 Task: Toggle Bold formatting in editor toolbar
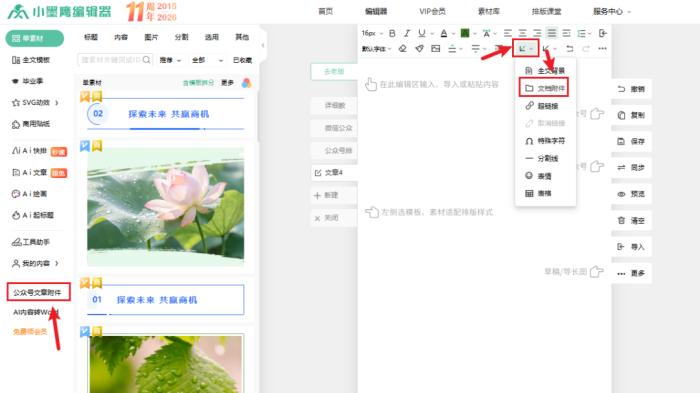392,33
